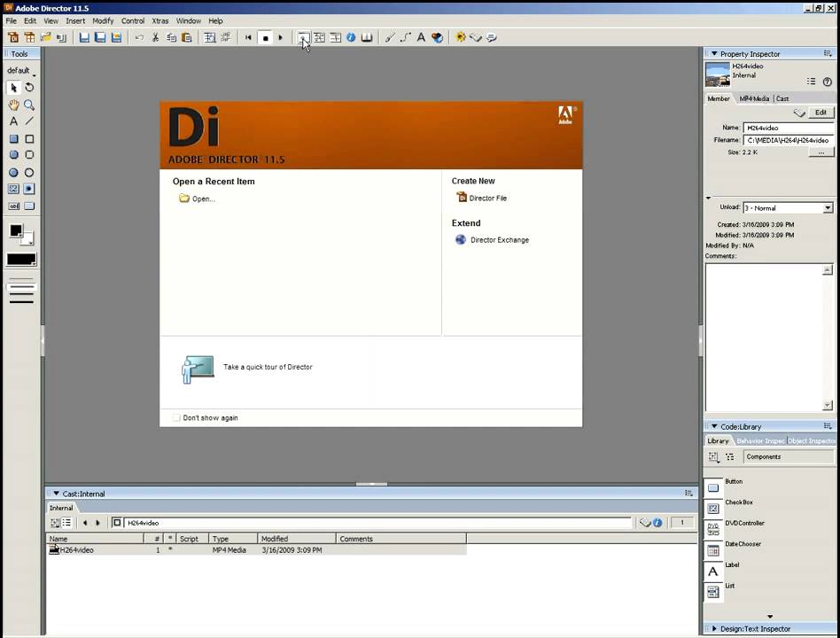The height and width of the screenshot is (638, 840).
Task: Select the Radio Button tool
Action: pyautogui.click(x=29, y=189)
